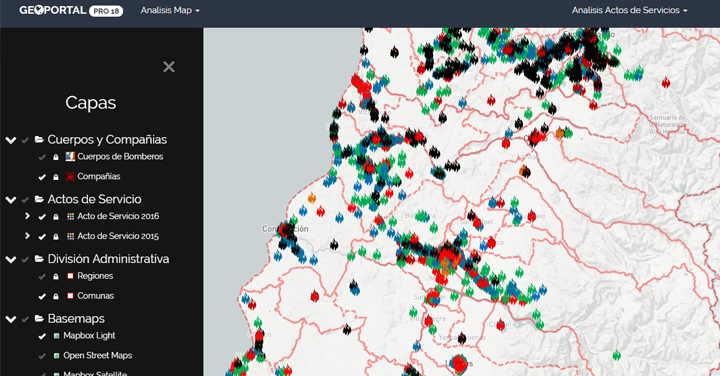Select the Compañías layer label
Image resolution: width=720 pixels, height=376 pixels.
(x=99, y=176)
